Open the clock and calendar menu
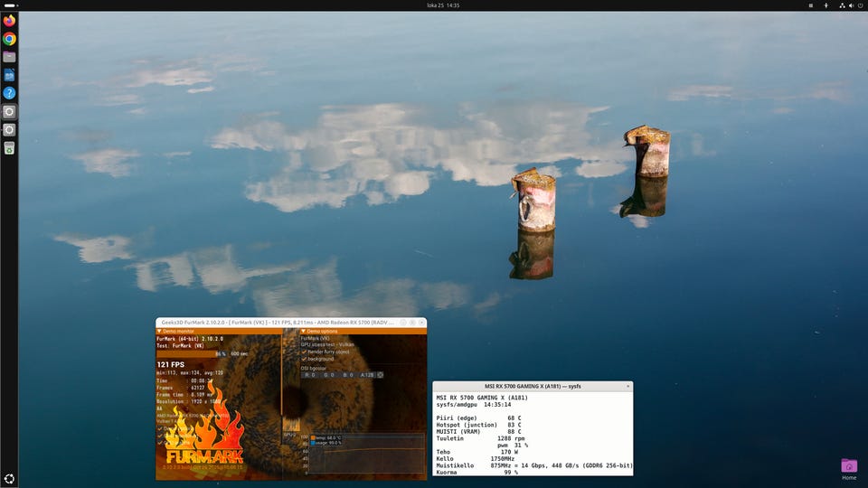The width and height of the screenshot is (868, 488). [x=443, y=5]
